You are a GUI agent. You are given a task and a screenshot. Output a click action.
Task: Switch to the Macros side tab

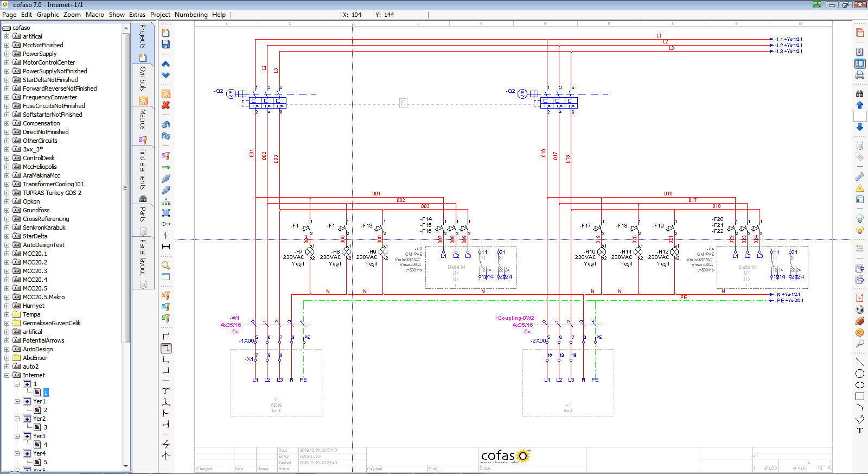(143, 127)
